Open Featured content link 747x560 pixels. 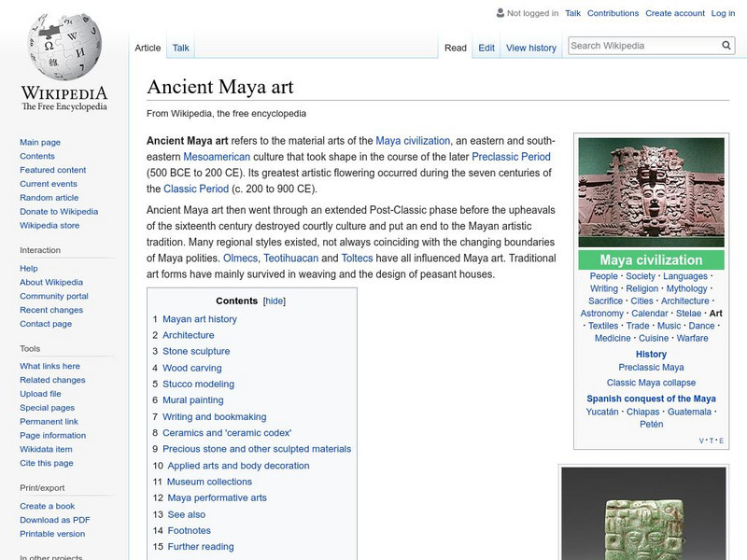53,170
